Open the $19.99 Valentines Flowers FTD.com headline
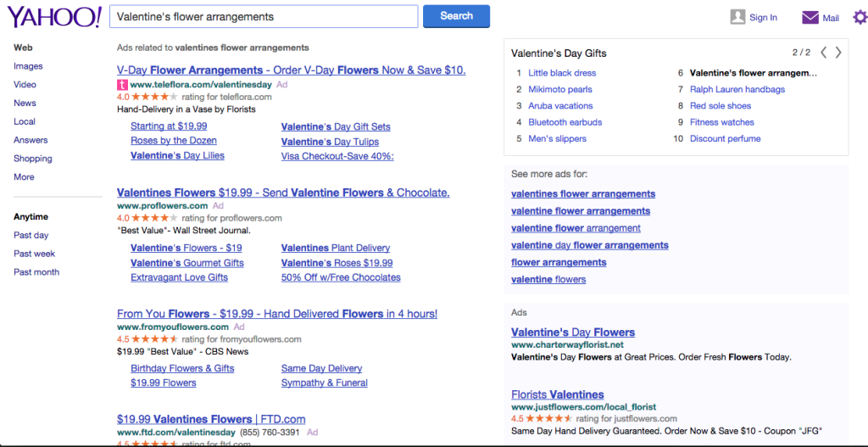This screenshot has width=868, height=447. [x=211, y=419]
